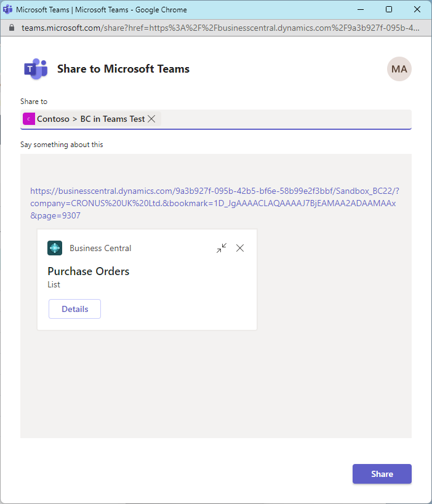Click the padlock site info icon
This screenshot has width=432, height=504.
[12, 28]
